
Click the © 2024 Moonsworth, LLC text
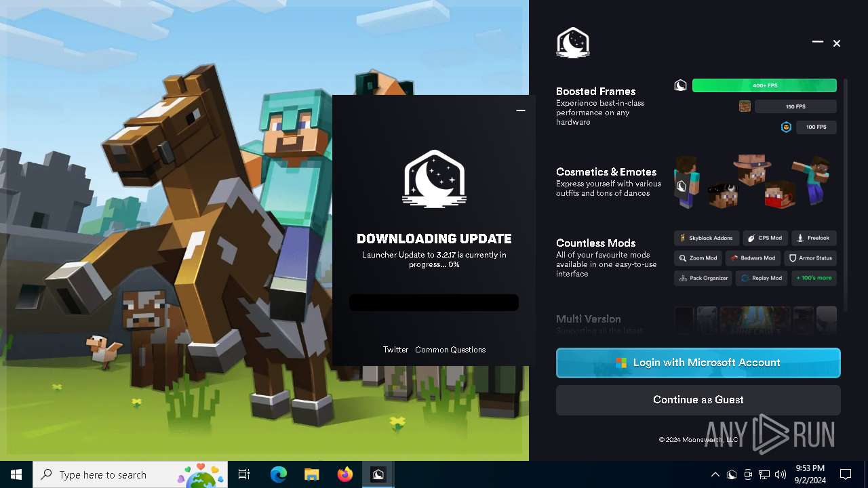click(x=698, y=439)
